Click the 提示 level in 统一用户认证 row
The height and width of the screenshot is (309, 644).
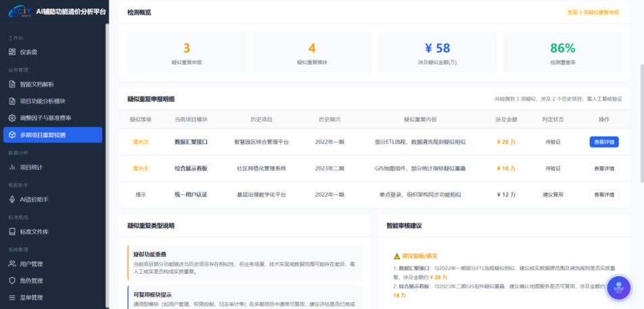[141, 195]
